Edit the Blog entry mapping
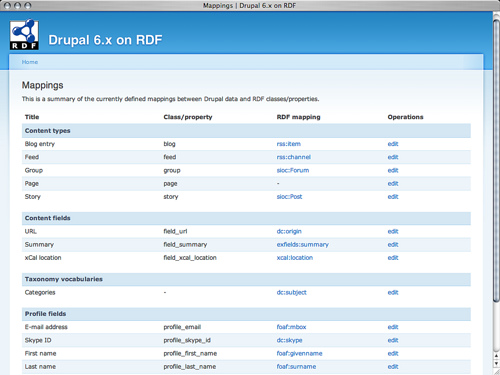500x375 pixels. click(393, 144)
